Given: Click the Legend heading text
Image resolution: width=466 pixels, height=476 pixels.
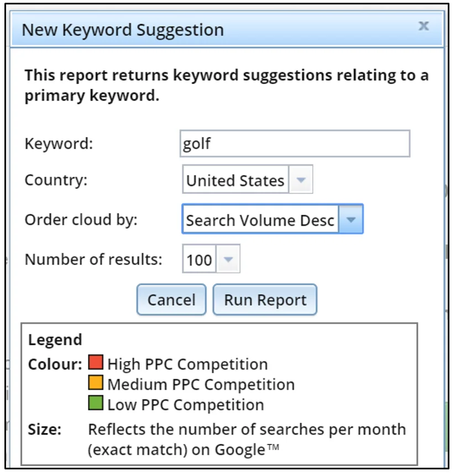Looking at the screenshot, I should (x=55, y=340).
